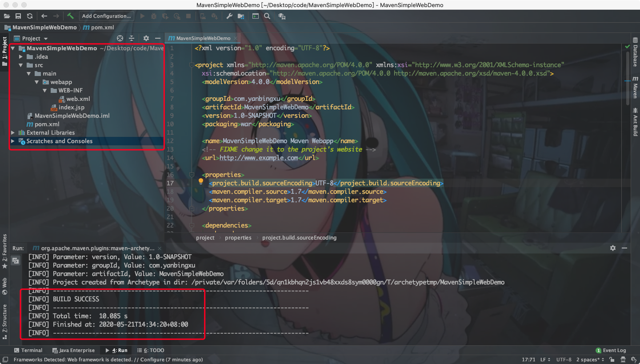This screenshot has width=640, height=364.
Task: Open the Event Log
Action: (611, 350)
